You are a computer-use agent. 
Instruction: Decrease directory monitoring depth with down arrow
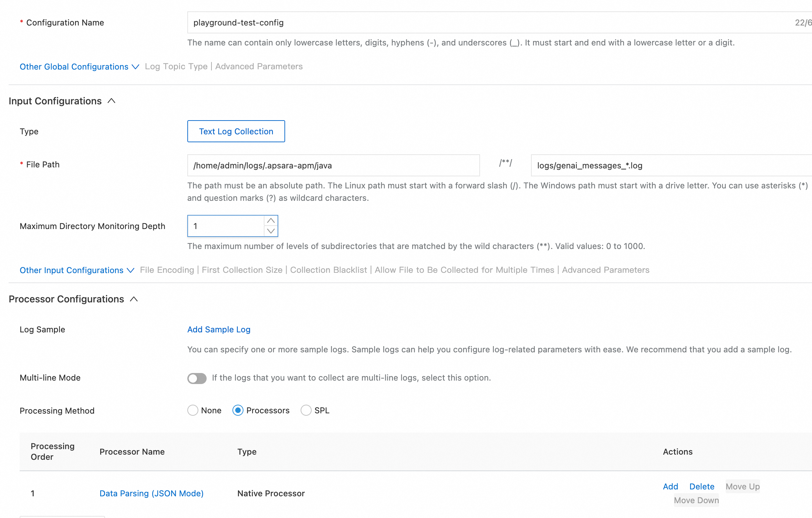(271, 231)
